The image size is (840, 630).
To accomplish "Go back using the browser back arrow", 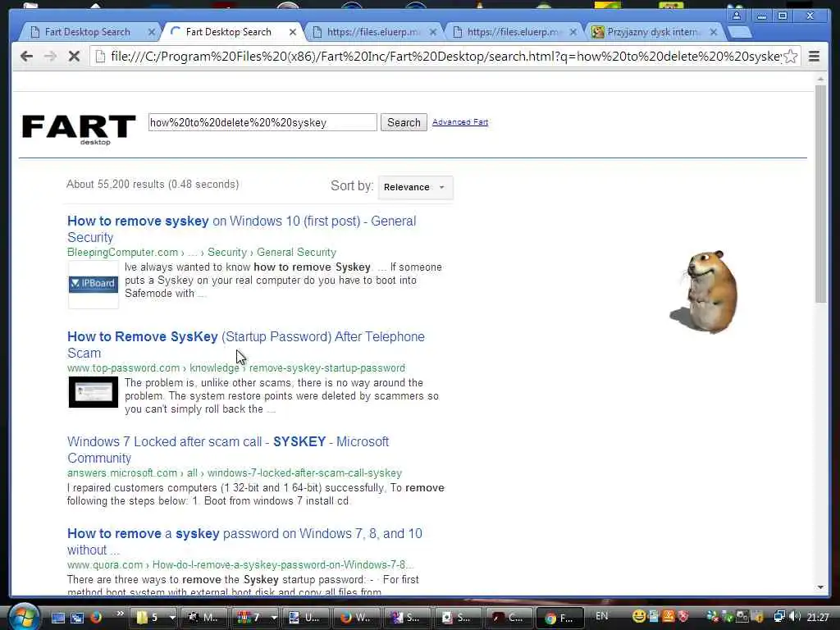I will (26, 57).
